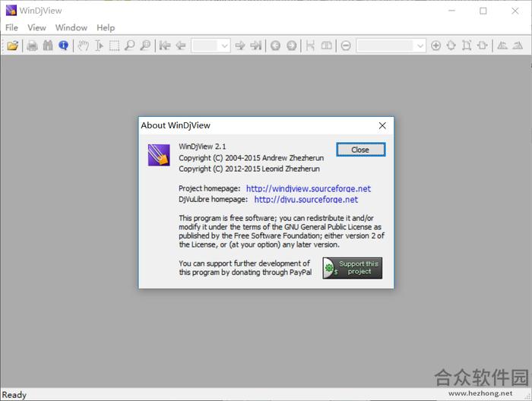Click the Print icon in toolbar
Screen dimensions: 532x401
tap(32, 46)
